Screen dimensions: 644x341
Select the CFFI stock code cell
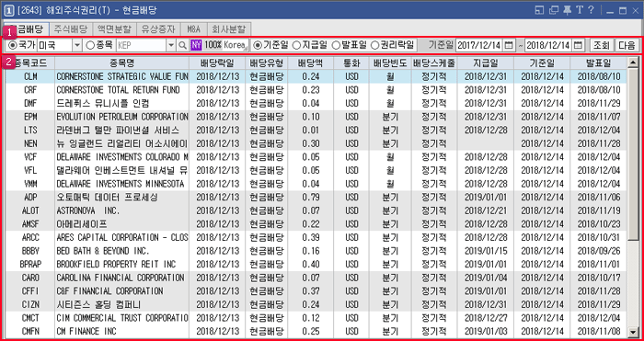click(x=30, y=291)
